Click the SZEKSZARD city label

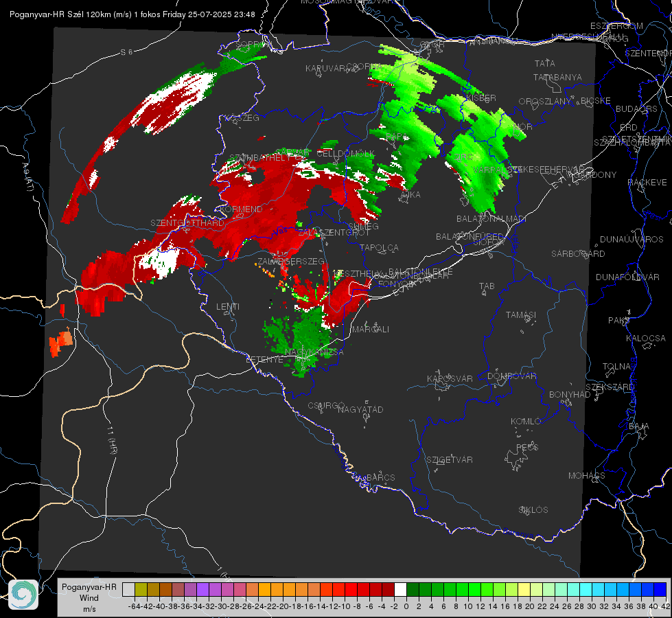click(610, 387)
